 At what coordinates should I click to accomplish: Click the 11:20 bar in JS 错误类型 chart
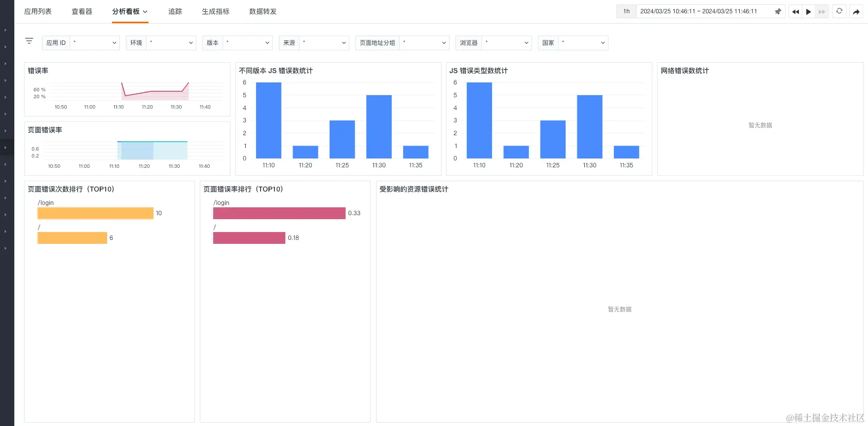coord(516,152)
